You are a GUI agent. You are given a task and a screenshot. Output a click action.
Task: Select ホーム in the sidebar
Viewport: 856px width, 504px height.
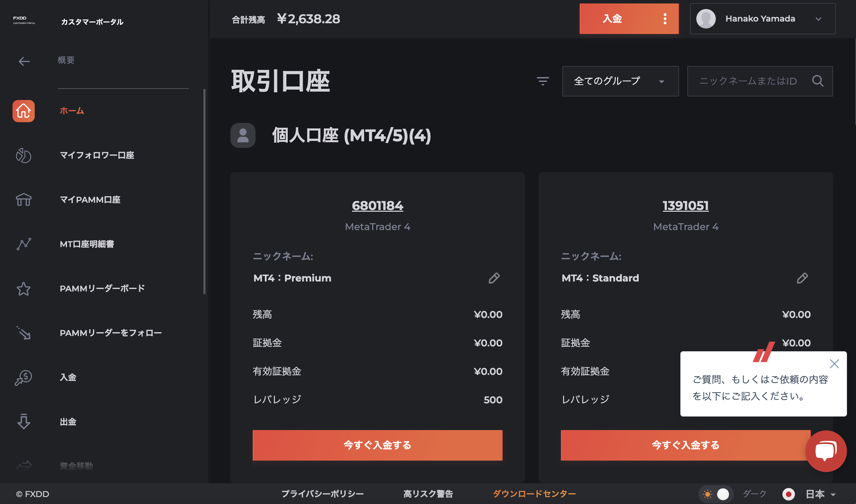coord(72,111)
